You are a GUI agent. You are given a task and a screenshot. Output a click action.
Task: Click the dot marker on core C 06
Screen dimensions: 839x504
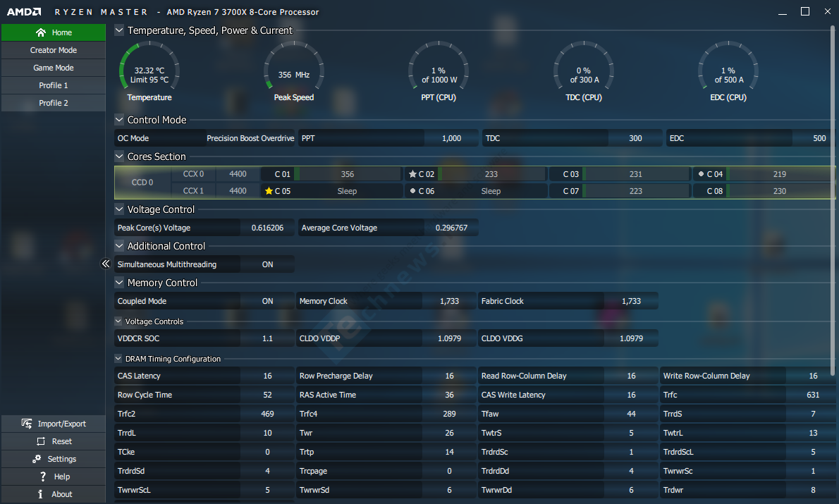click(x=412, y=191)
